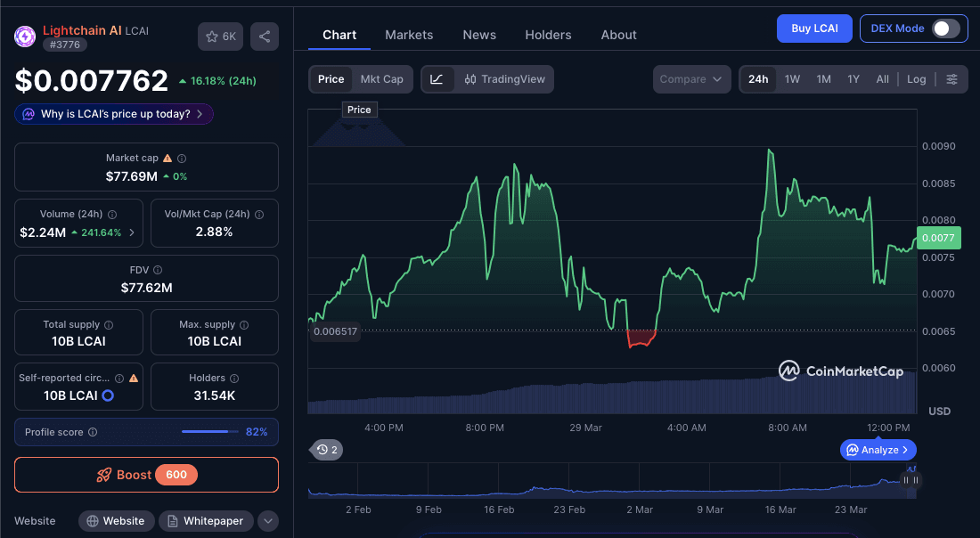Viewport: 980px width, 538px height.
Task: Open chart settings sliders icon
Action: click(951, 79)
